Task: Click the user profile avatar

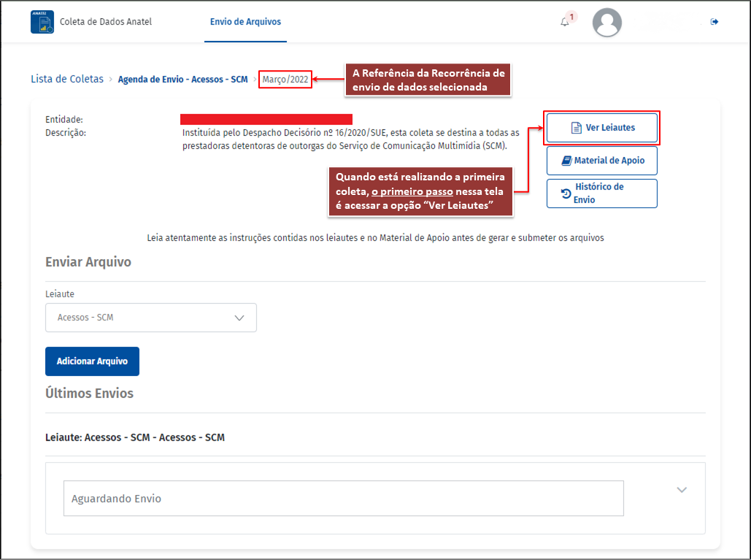Action: tap(606, 23)
